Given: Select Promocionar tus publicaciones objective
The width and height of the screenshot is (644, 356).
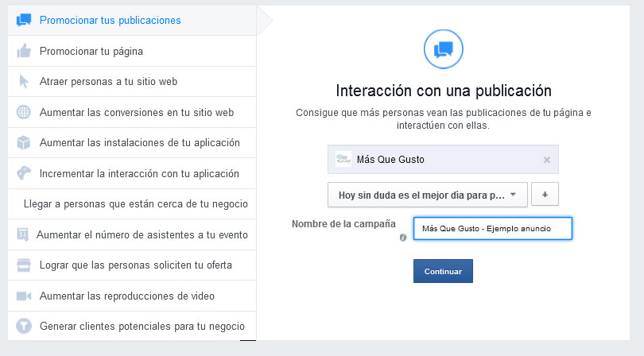Looking at the screenshot, I should (x=132, y=20).
